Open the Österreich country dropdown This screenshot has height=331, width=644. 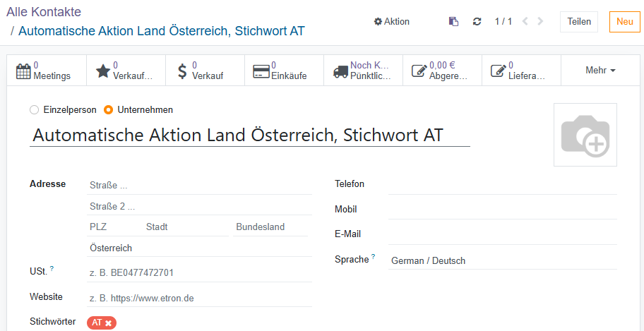pos(199,248)
